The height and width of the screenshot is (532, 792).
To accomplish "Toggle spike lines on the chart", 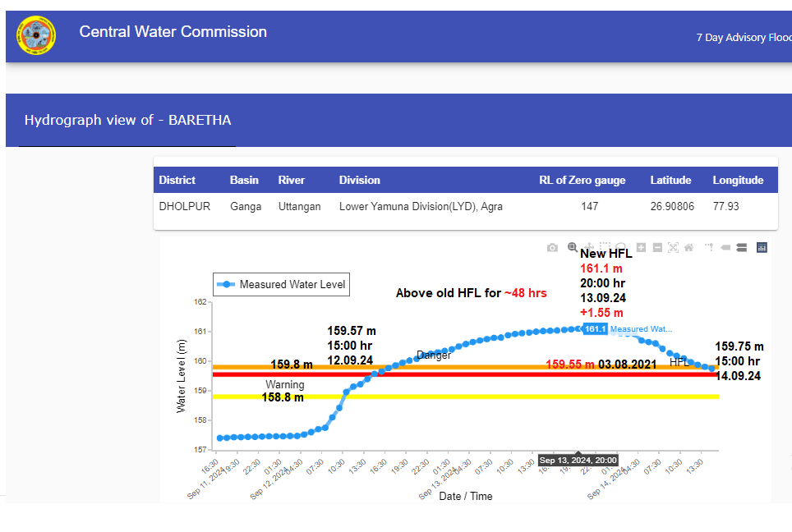I will coord(708,248).
